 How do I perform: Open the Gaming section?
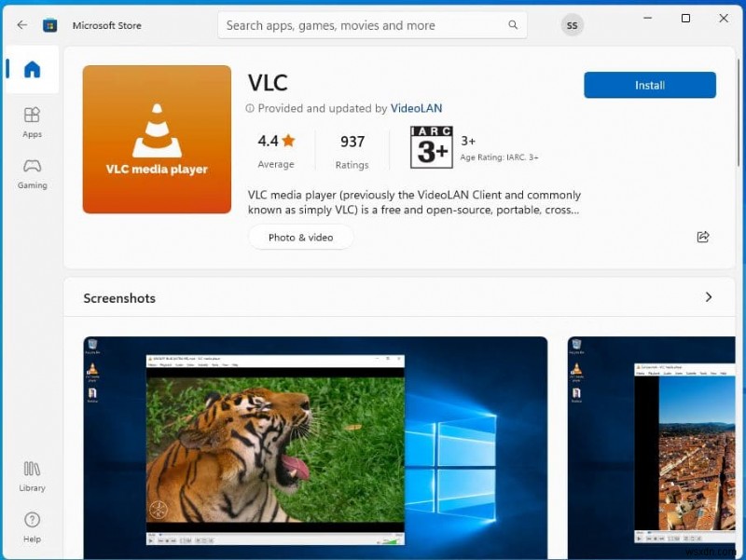32,173
